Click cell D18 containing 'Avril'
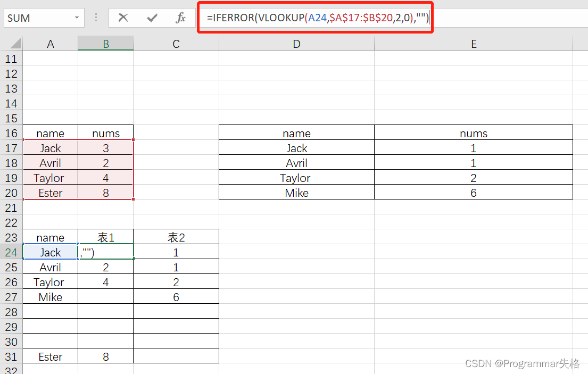 coord(296,163)
